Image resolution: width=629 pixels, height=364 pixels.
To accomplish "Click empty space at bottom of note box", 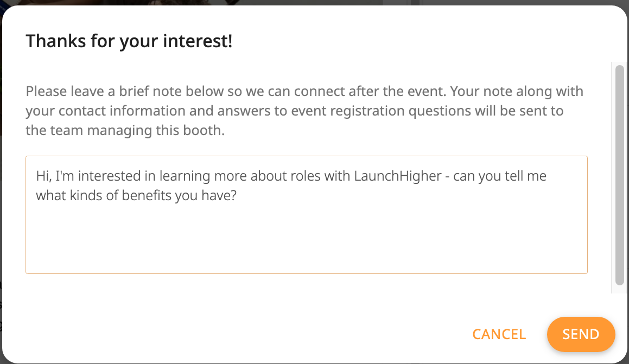I will (306, 255).
